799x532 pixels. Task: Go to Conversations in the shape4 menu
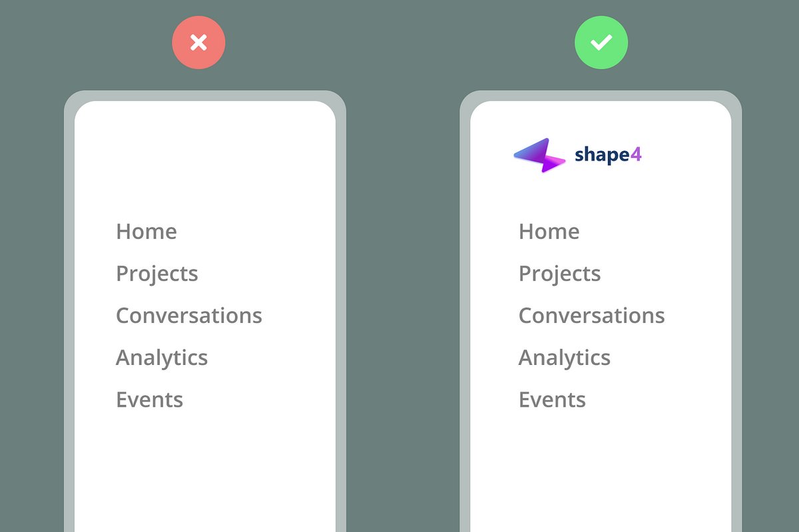coord(592,316)
